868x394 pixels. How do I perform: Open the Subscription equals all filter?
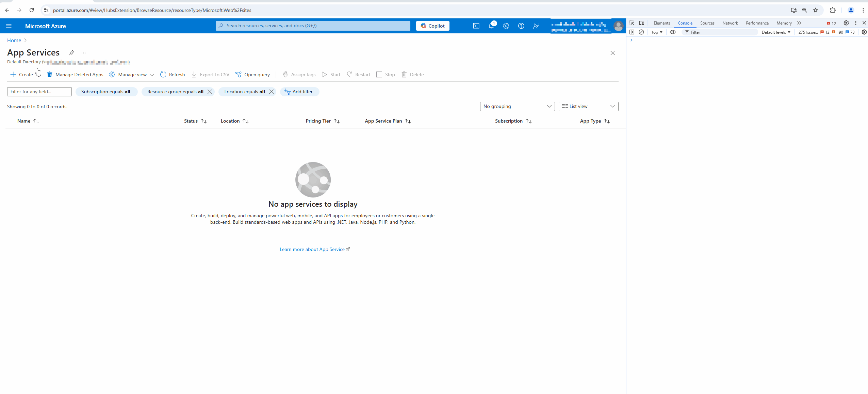(106, 92)
